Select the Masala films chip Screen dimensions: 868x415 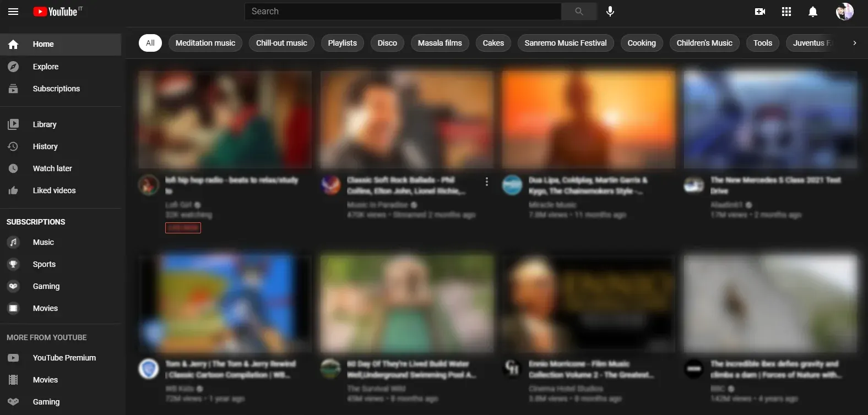[x=440, y=43]
